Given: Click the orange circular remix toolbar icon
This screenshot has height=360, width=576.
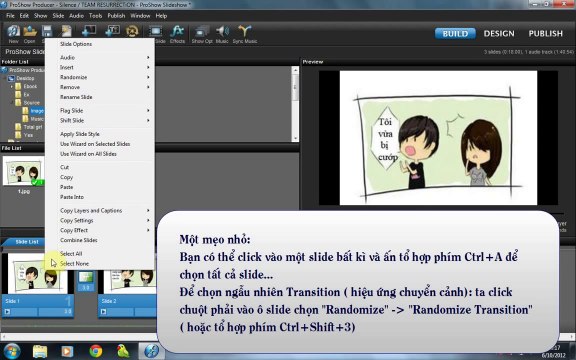Looking at the screenshot, I should tap(132, 31).
